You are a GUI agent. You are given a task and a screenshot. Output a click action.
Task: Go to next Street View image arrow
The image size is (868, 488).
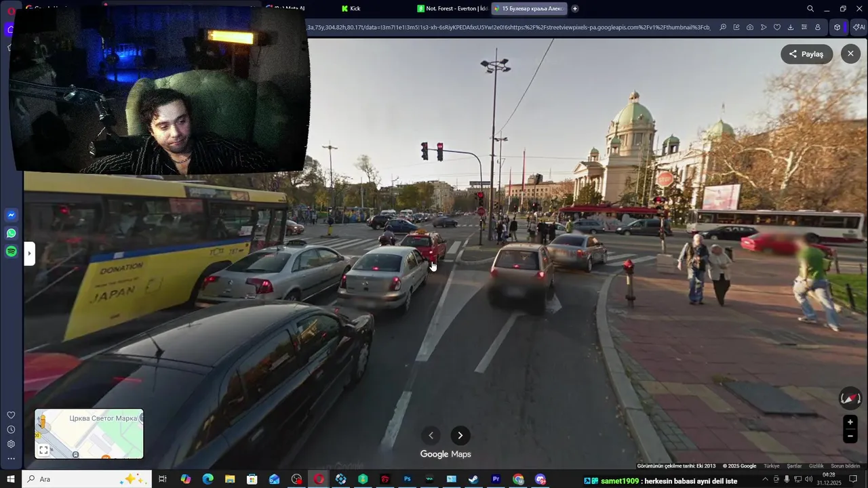tap(460, 436)
